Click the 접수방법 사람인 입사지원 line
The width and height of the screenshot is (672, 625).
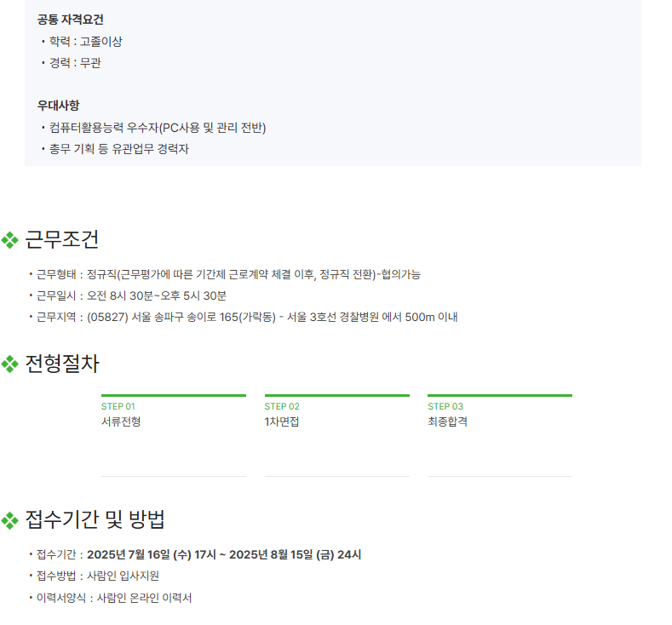pyautogui.click(x=98, y=576)
